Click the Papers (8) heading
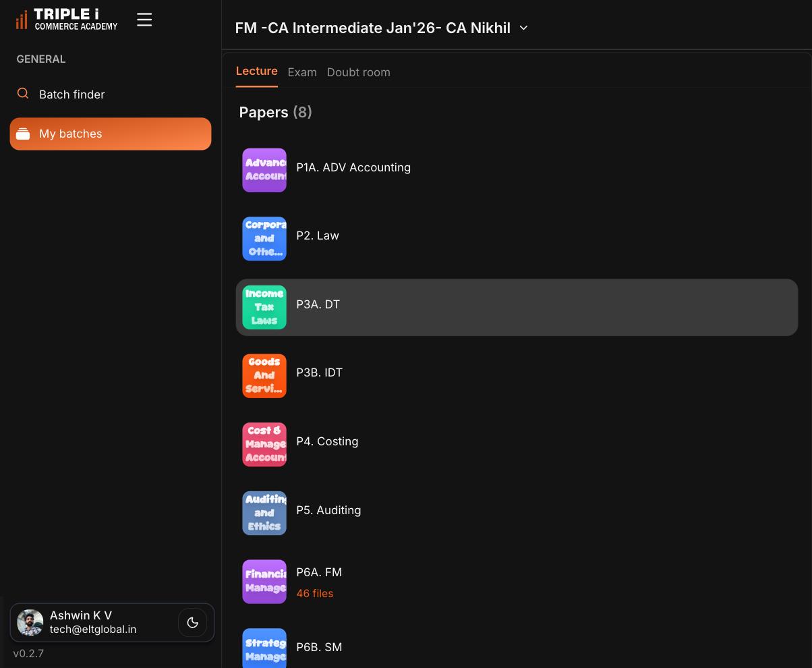The width and height of the screenshot is (812, 668). click(275, 112)
